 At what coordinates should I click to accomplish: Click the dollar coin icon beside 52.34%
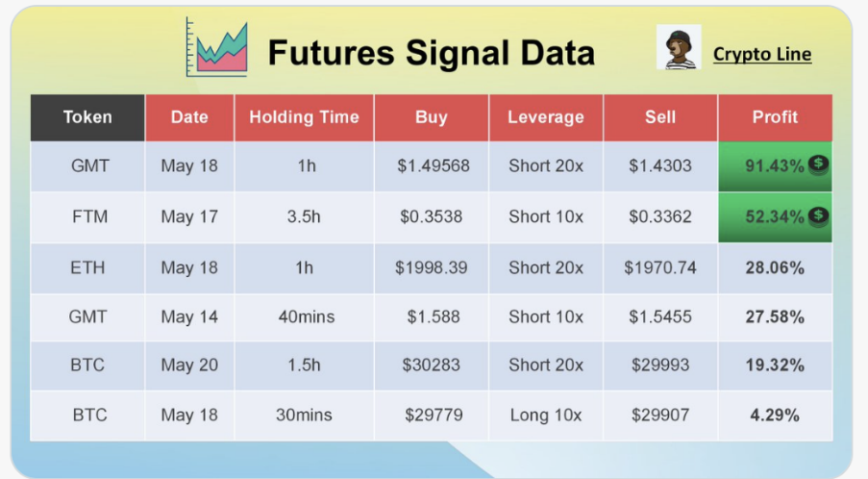point(818,215)
